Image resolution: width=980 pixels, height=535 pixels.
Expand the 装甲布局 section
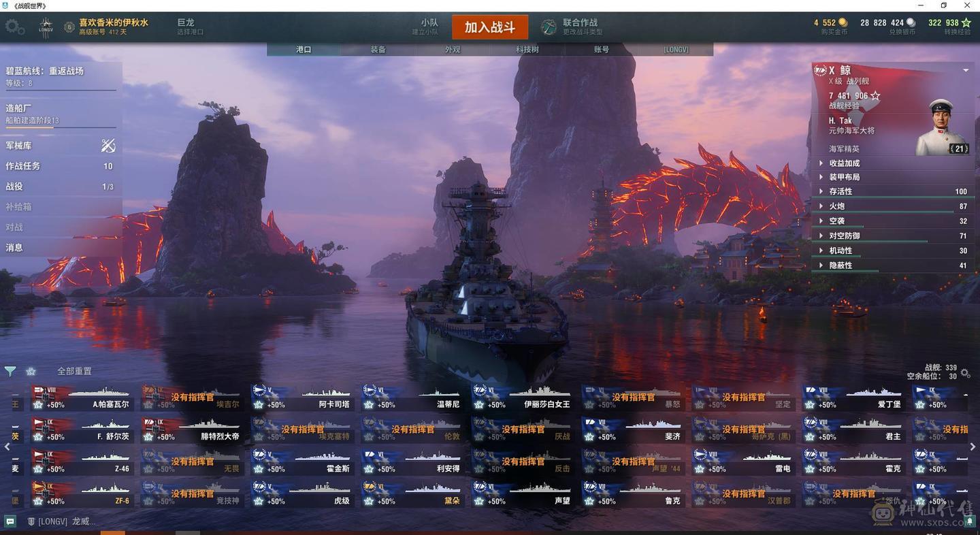pos(894,177)
